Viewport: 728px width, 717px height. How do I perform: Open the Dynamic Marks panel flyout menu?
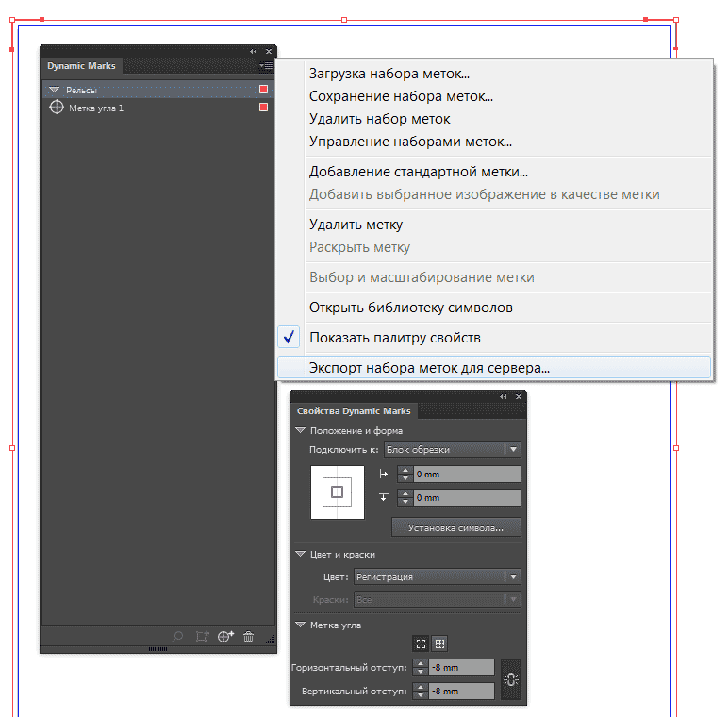(x=267, y=66)
